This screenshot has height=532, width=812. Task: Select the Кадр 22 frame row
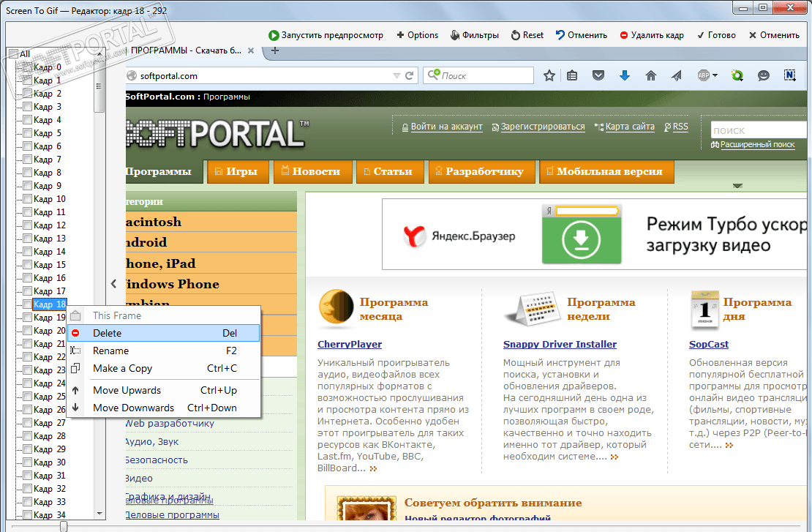(x=50, y=357)
